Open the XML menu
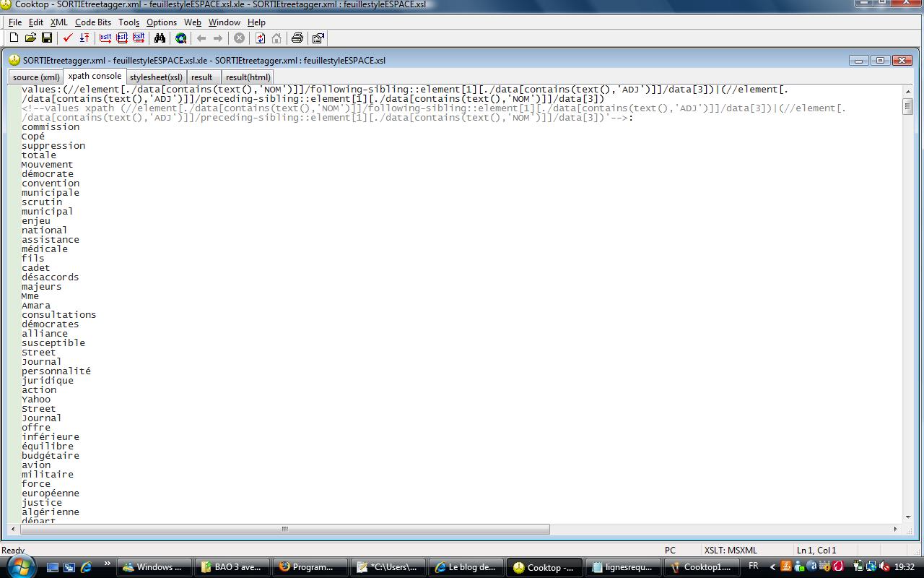Image resolution: width=924 pixels, height=578 pixels. point(58,22)
